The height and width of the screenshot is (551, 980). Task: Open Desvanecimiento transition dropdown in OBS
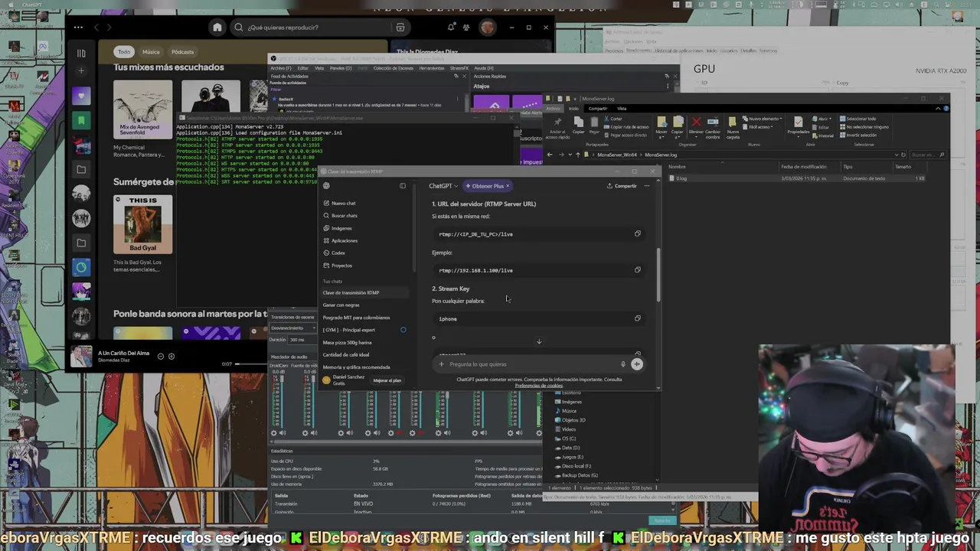pos(291,328)
